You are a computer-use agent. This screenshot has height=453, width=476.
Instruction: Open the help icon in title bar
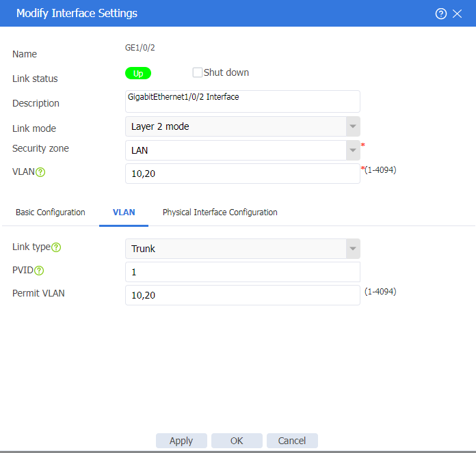point(441,14)
